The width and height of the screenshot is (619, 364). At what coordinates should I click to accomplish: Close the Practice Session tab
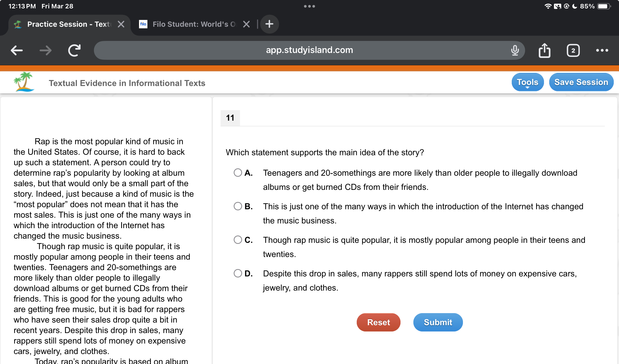point(121,24)
